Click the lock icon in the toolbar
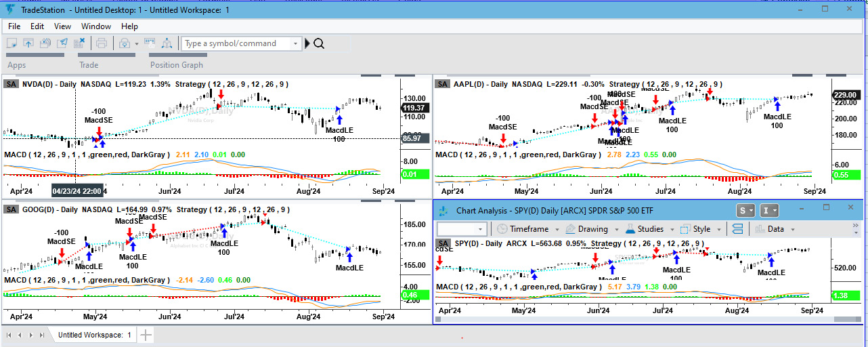Screen dimensions: 868x347 point(125,43)
